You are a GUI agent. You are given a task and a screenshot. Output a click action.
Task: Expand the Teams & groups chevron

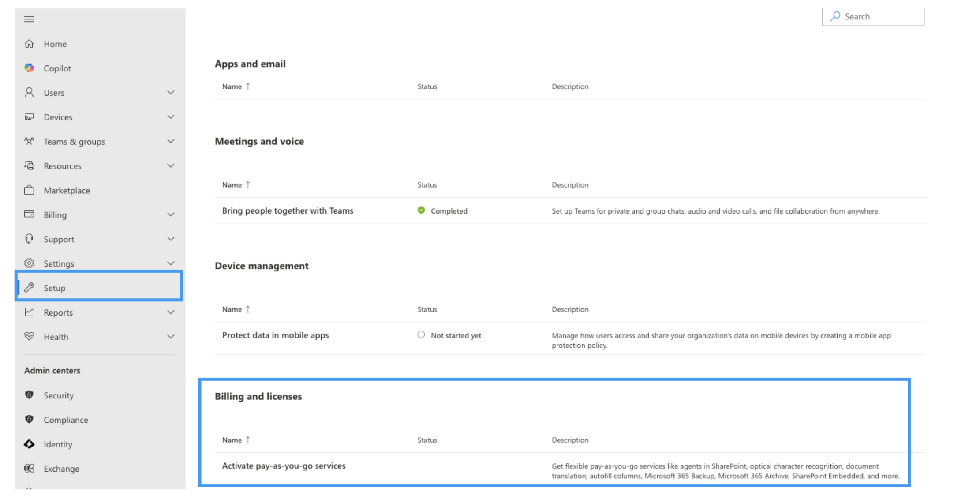coord(171,141)
